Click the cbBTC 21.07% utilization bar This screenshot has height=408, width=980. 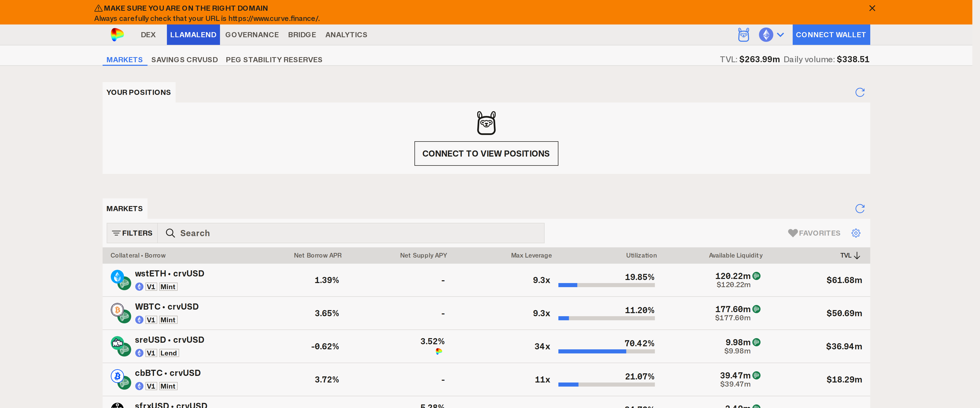[x=606, y=385]
